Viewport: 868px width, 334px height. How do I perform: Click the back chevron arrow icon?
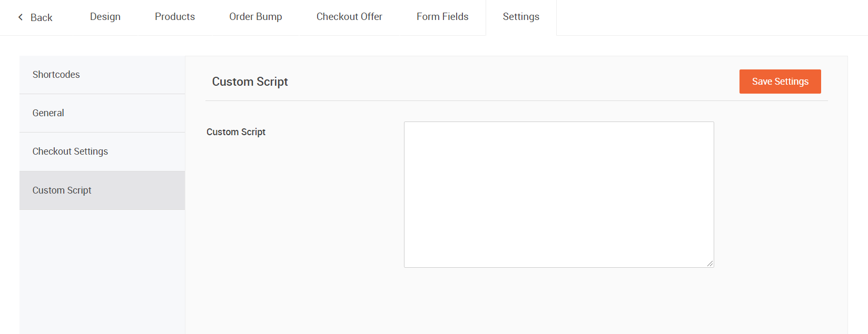pyautogui.click(x=21, y=17)
